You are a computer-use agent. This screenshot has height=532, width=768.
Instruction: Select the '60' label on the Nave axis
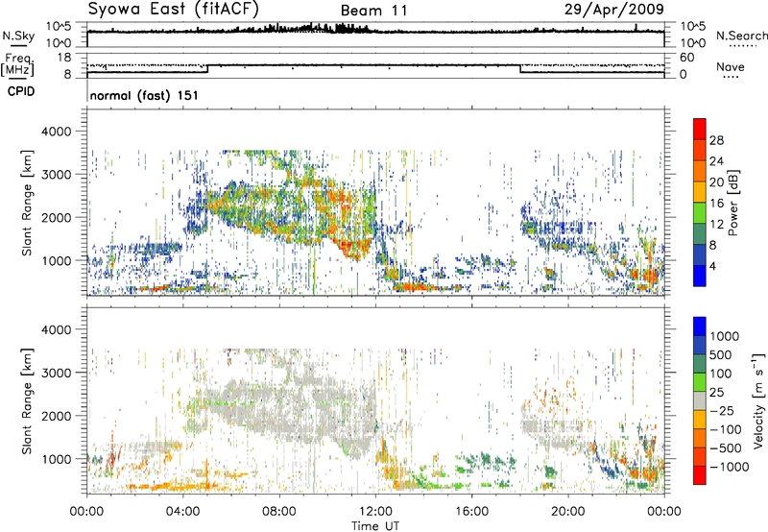pyautogui.click(x=687, y=58)
